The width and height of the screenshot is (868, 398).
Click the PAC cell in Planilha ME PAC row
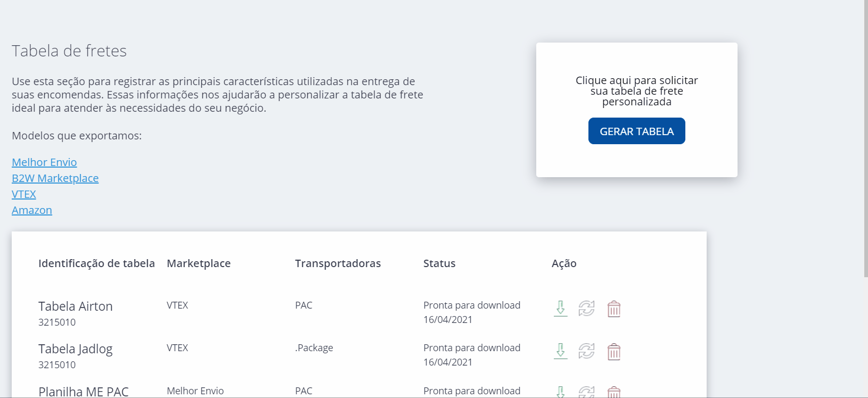pos(304,391)
